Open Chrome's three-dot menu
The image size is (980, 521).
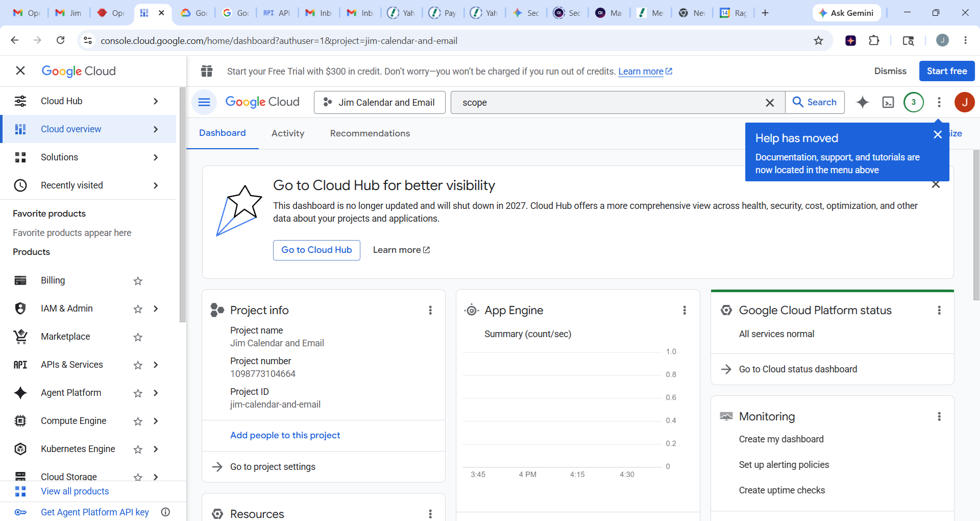(965, 40)
